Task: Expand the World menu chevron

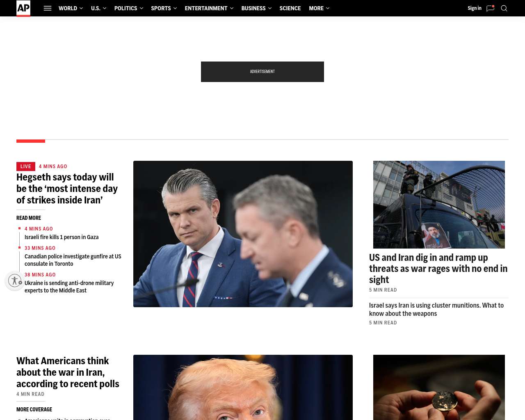Action: [x=81, y=8]
